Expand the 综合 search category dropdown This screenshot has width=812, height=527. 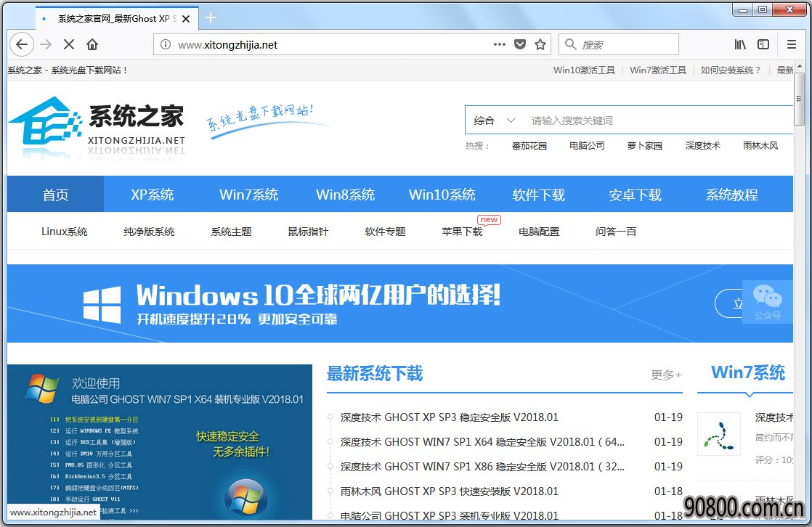pyautogui.click(x=494, y=120)
